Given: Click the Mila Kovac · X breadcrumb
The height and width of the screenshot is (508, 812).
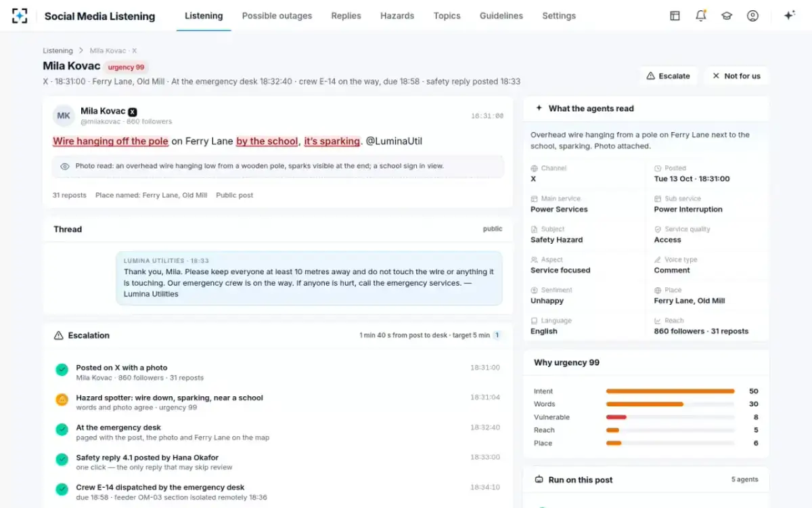Looking at the screenshot, I should pos(114,51).
